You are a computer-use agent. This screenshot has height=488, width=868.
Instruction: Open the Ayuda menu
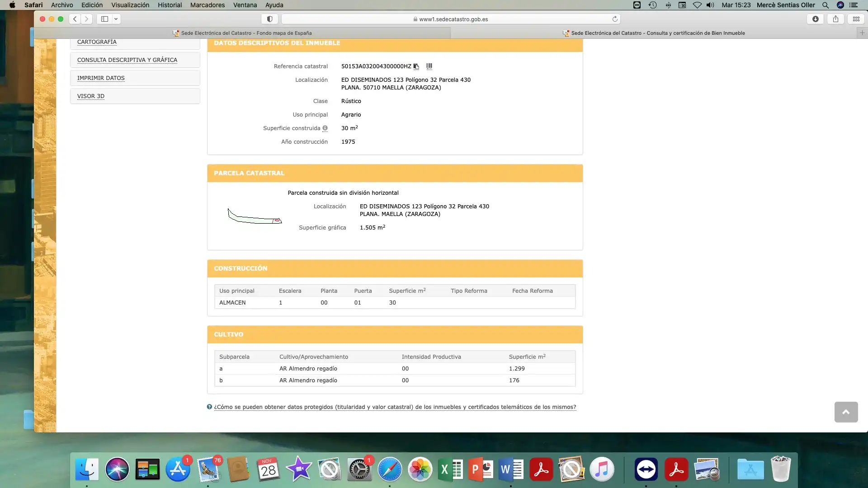tap(274, 5)
